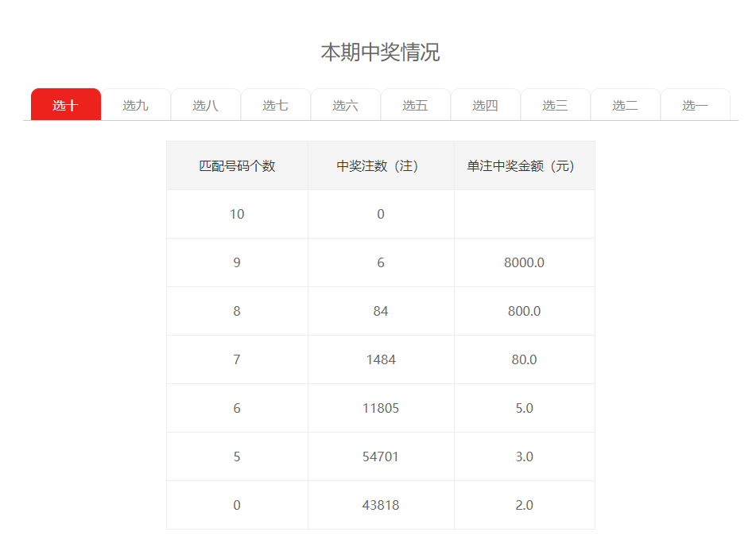
Task: Click the 43818 winning count cell
Action: coord(381,505)
